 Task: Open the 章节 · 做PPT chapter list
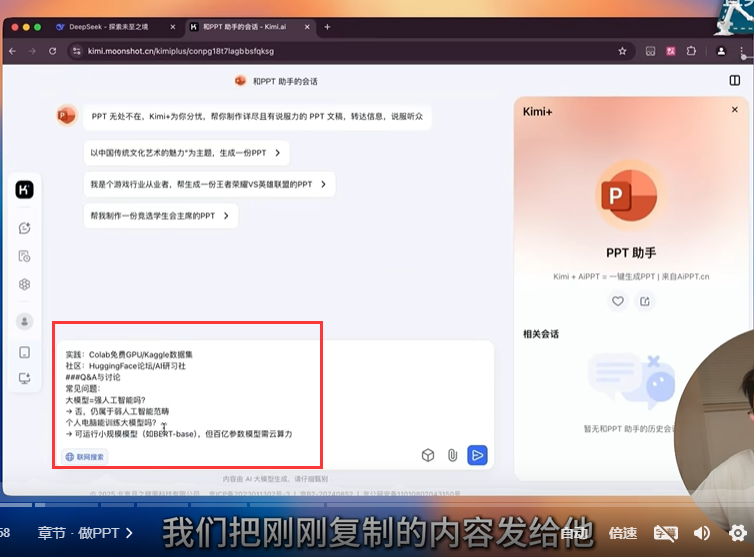click(x=85, y=533)
